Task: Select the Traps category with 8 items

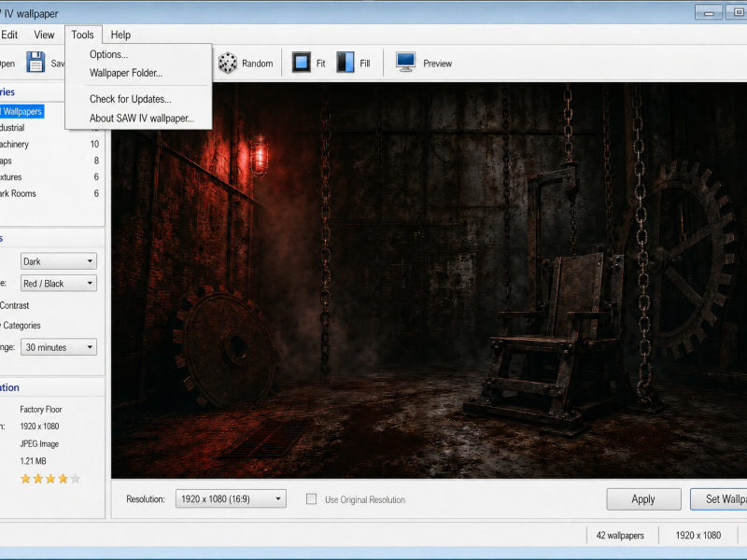Action: click(x=51, y=161)
